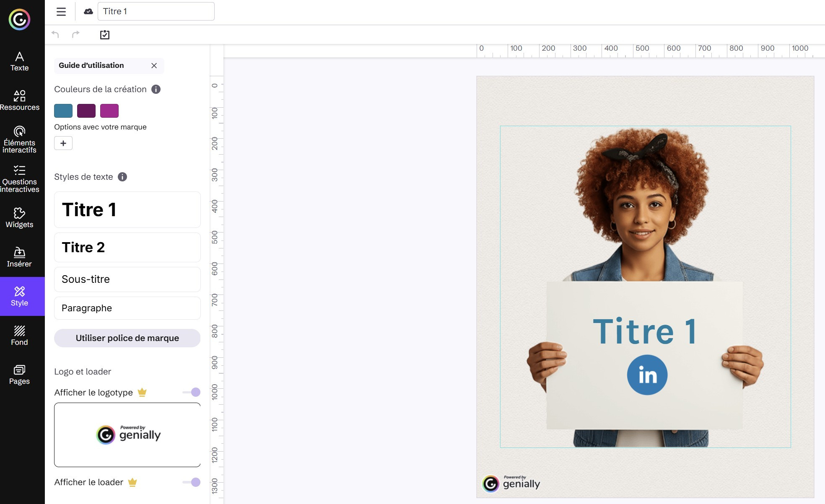The image size is (825, 504).
Task: Open the Pages panel
Action: coord(19,375)
